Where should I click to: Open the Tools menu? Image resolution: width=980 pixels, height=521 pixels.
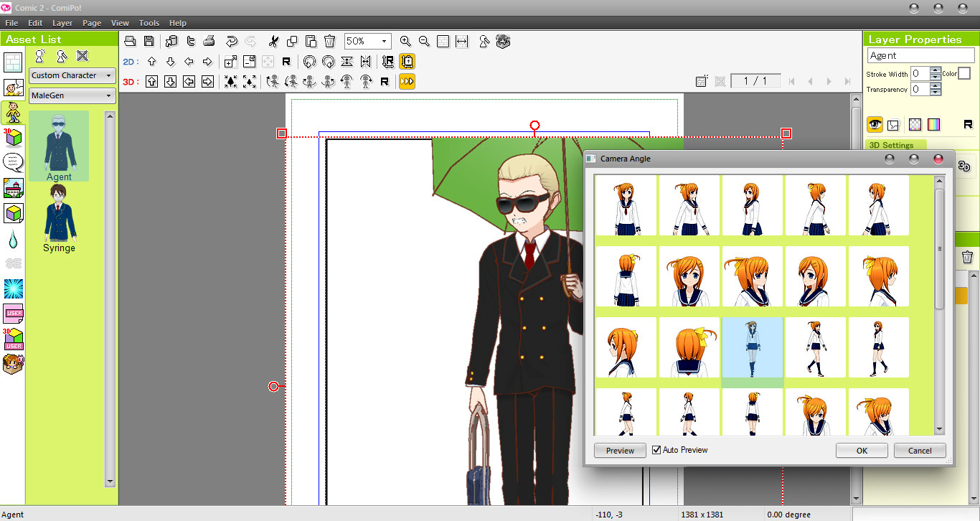(149, 22)
